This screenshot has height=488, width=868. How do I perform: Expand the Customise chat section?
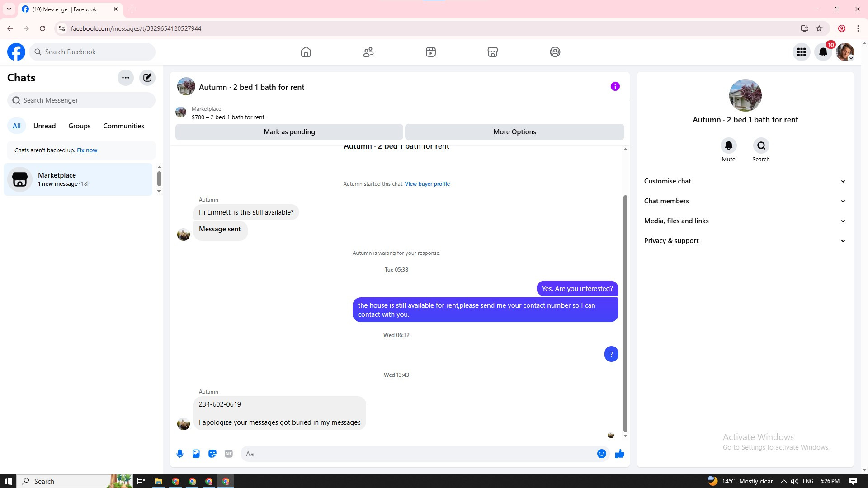point(745,181)
